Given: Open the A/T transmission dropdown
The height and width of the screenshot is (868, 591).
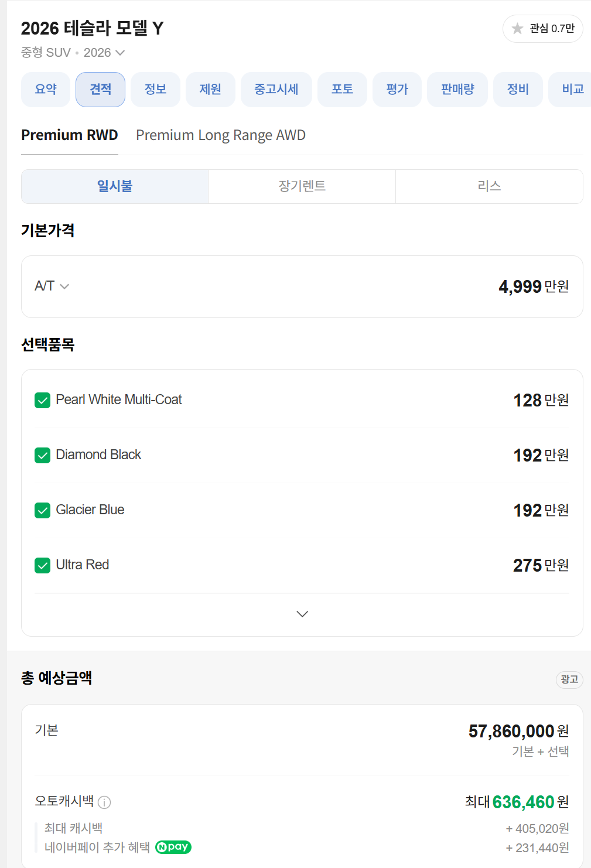Looking at the screenshot, I should [x=52, y=286].
